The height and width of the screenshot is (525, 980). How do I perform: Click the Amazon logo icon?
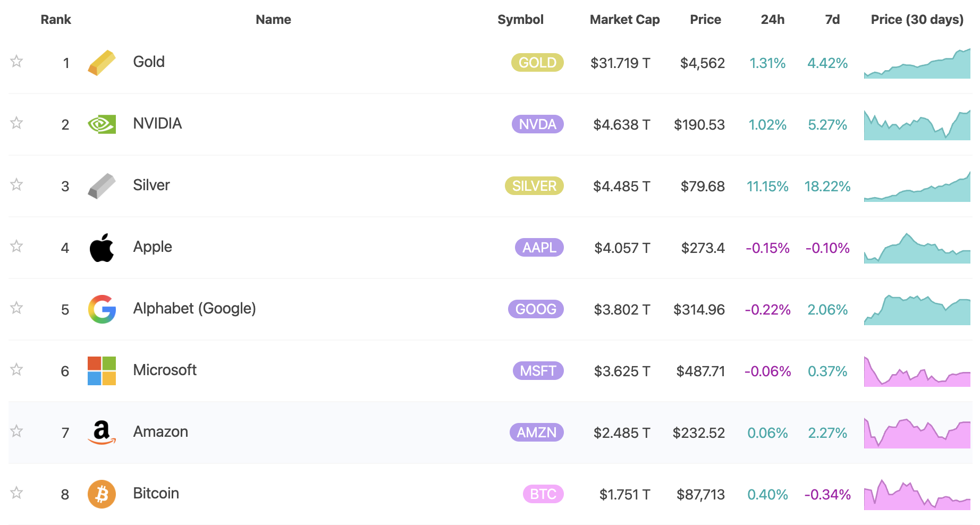[102, 433]
